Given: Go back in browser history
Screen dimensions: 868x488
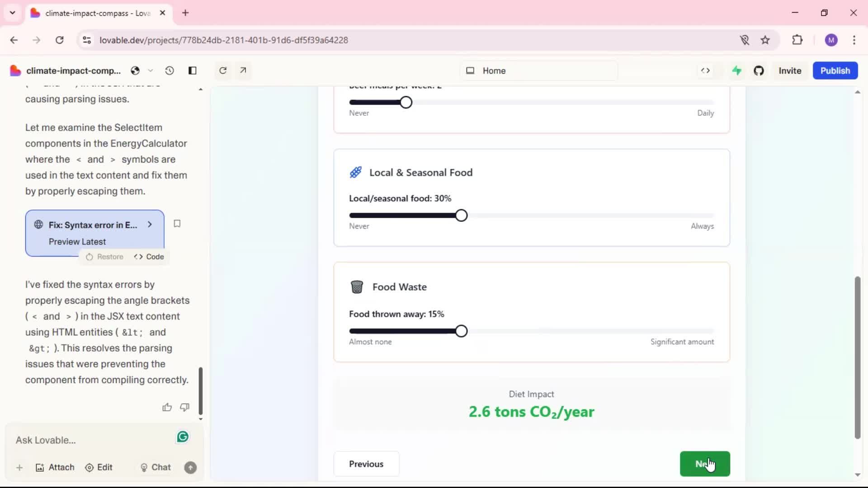Looking at the screenshot, I should (x=14, y=40).
